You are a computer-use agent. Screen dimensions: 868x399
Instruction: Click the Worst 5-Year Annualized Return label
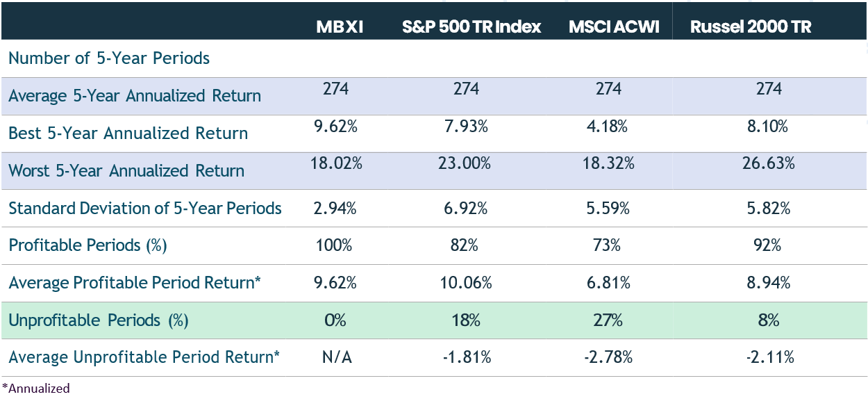tap(126, 171)
